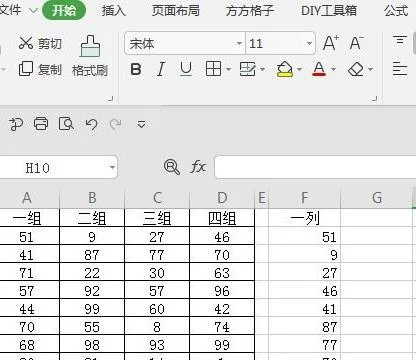Switch to the 开始 tab
This screenshot has width=416, height=360.
(x=64, y=10)
